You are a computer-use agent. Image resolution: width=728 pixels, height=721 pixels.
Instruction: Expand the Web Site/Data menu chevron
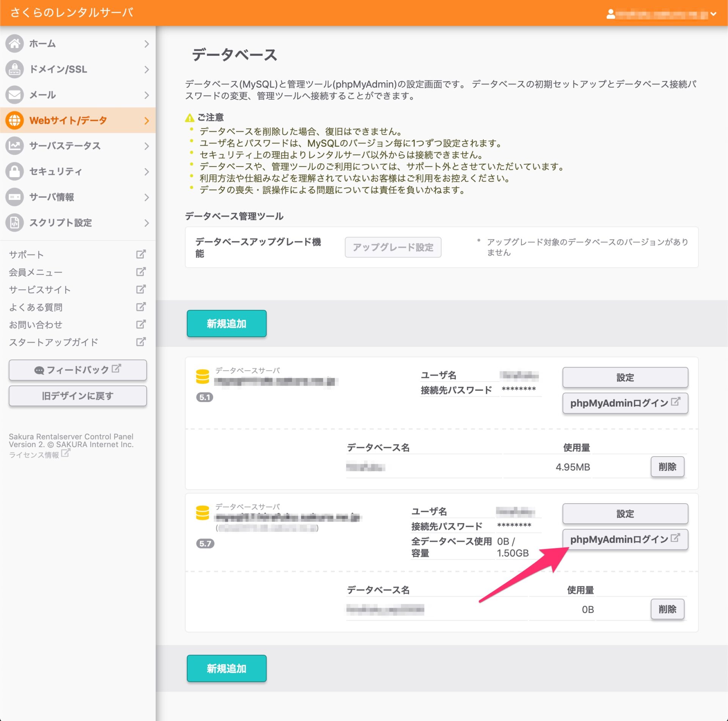[x=147, y=121]
